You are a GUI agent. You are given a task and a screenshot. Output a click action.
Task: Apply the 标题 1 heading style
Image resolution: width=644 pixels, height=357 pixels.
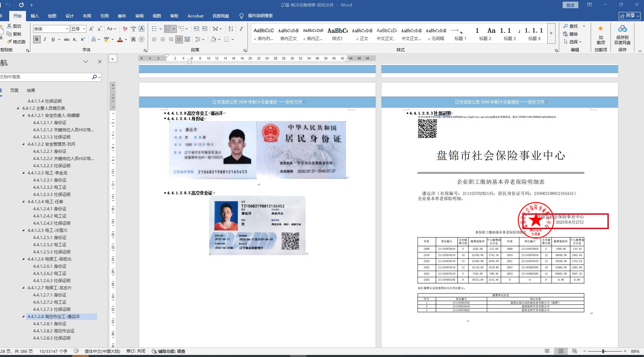[x=460, y=34]
